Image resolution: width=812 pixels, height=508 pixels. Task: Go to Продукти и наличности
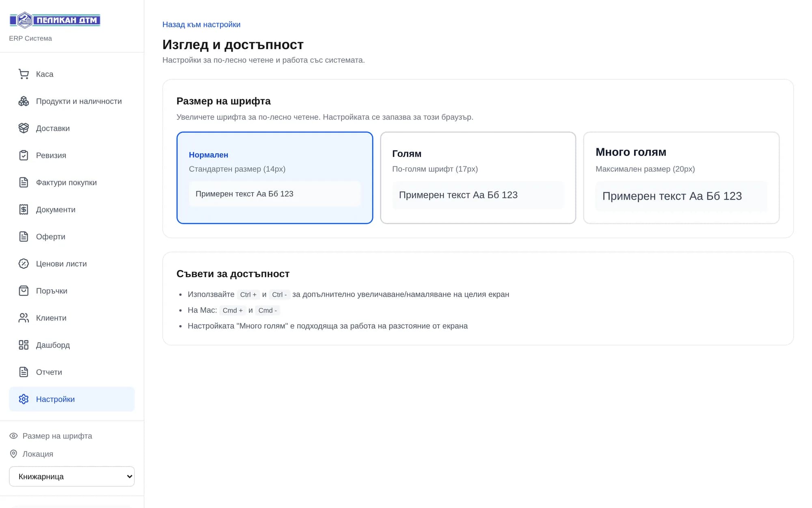72,101
